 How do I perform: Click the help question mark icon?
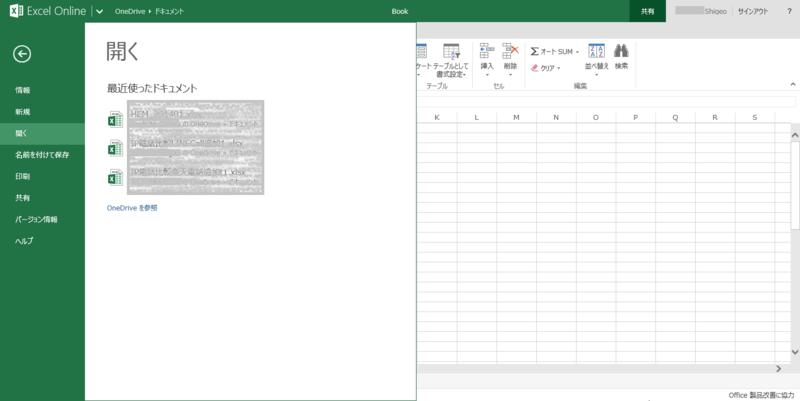(789, 11)
